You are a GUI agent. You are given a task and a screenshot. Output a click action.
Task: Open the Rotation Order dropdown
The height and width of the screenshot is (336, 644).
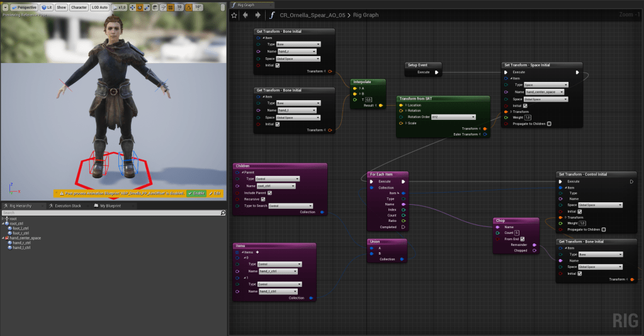453,117
